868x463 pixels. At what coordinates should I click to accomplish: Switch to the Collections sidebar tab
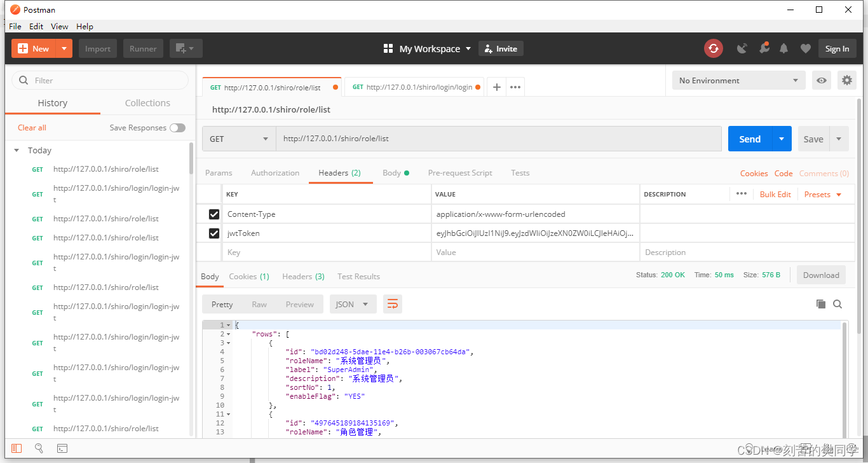147,103
